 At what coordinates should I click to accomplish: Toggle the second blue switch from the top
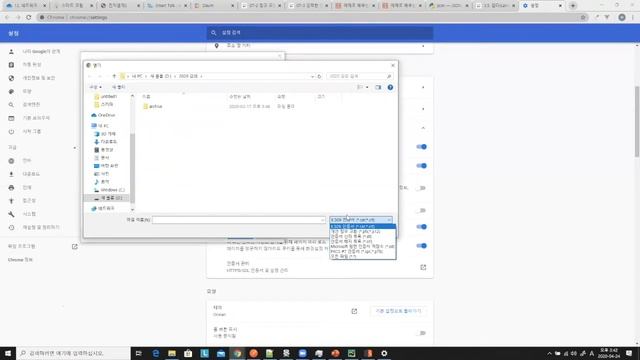[421, 166]
